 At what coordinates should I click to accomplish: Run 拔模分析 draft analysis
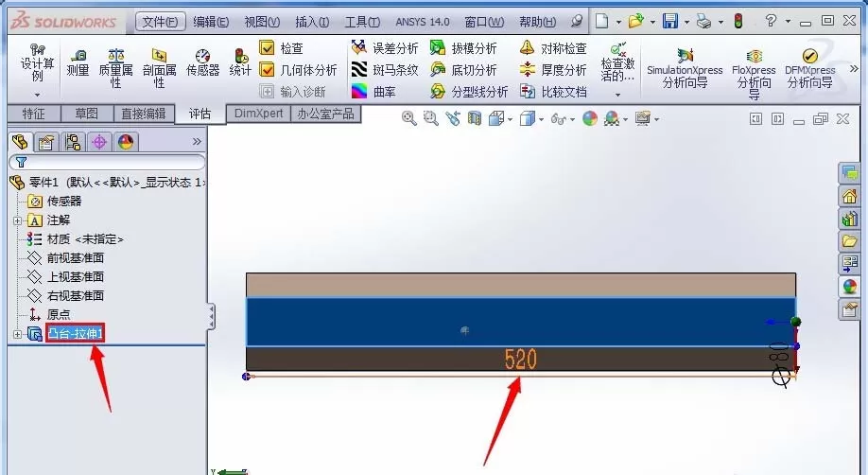click(x=464, y=48)
